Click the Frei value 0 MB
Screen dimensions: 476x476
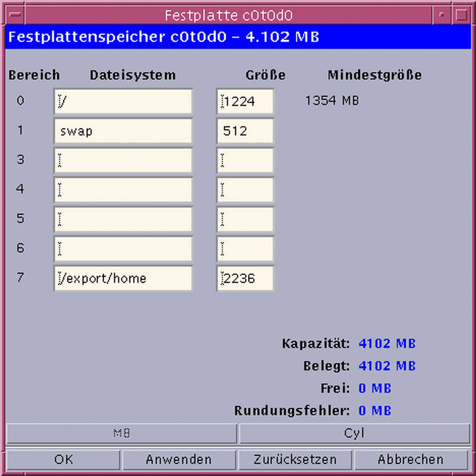(375, 388)
